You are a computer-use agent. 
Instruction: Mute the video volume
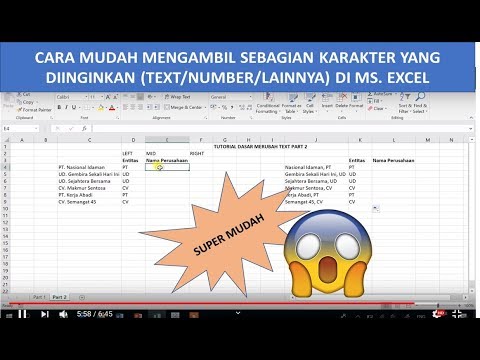[63, 314]
